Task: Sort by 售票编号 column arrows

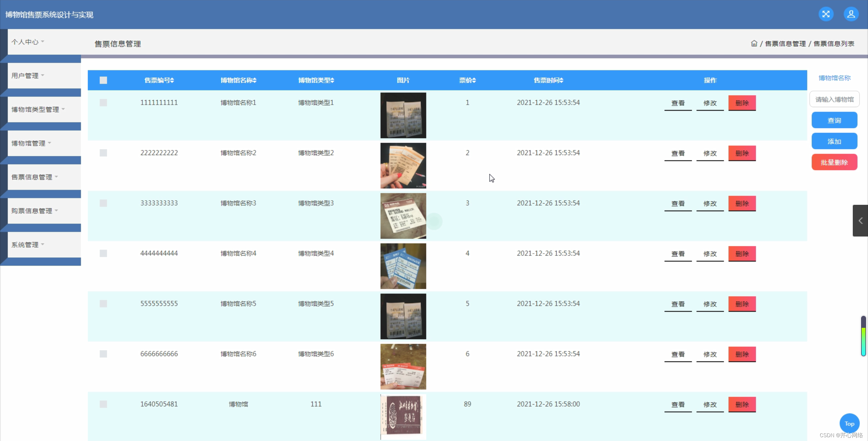Action: tap(172, 80)
